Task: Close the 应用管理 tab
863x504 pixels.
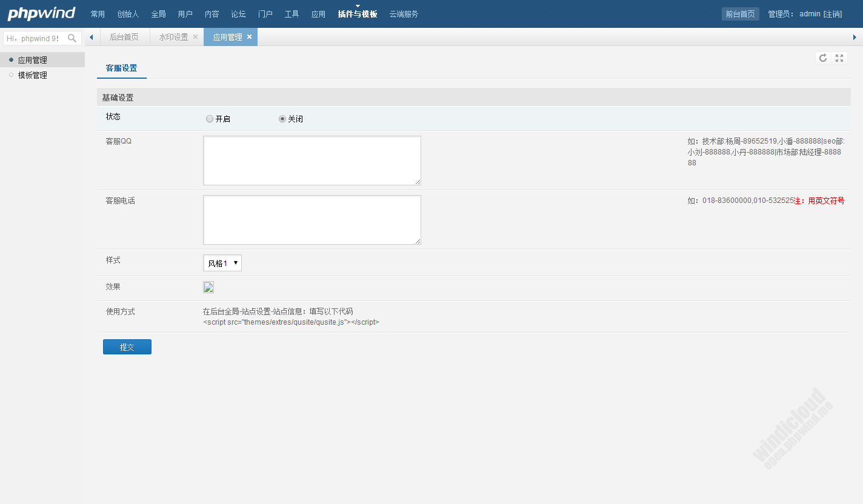Action: [249, 37]
